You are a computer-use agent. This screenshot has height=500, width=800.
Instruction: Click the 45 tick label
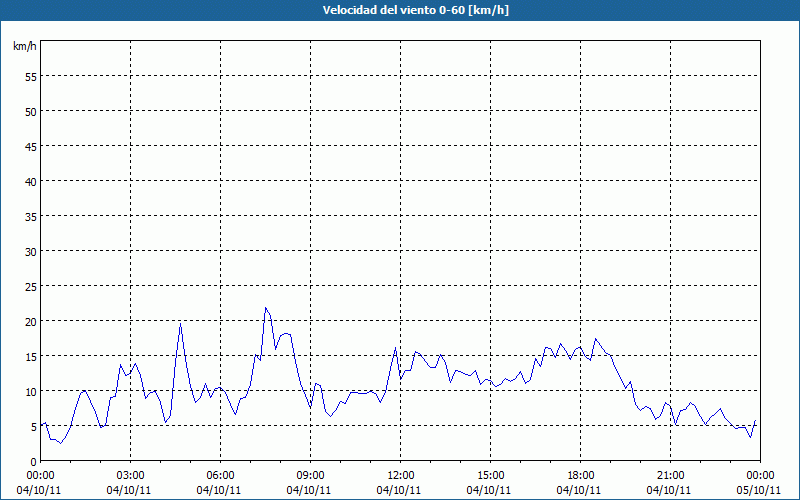tap(31, 146)
